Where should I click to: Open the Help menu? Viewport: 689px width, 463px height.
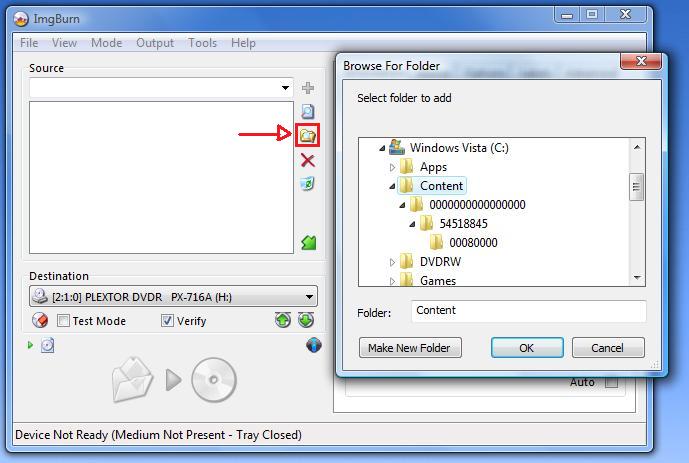tap(243, 43)
